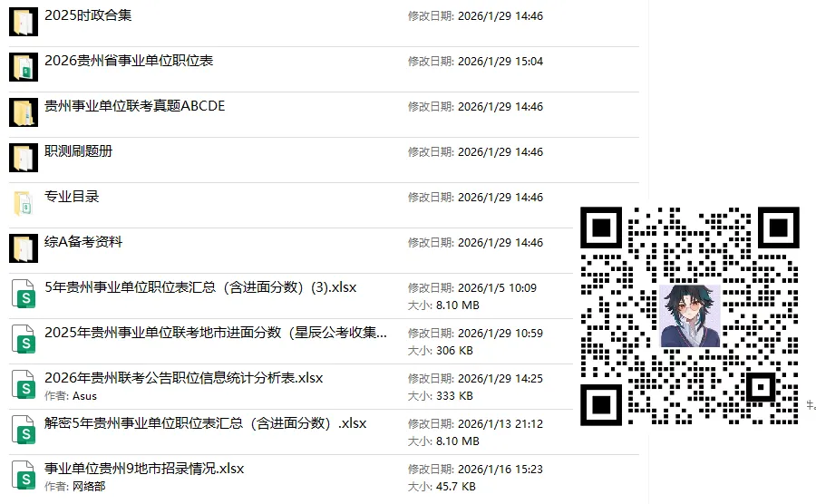Open the 2026贵州省事业单位职位表 folder icon
This screenshot has height=504, width=816.
tap(24, 66)
